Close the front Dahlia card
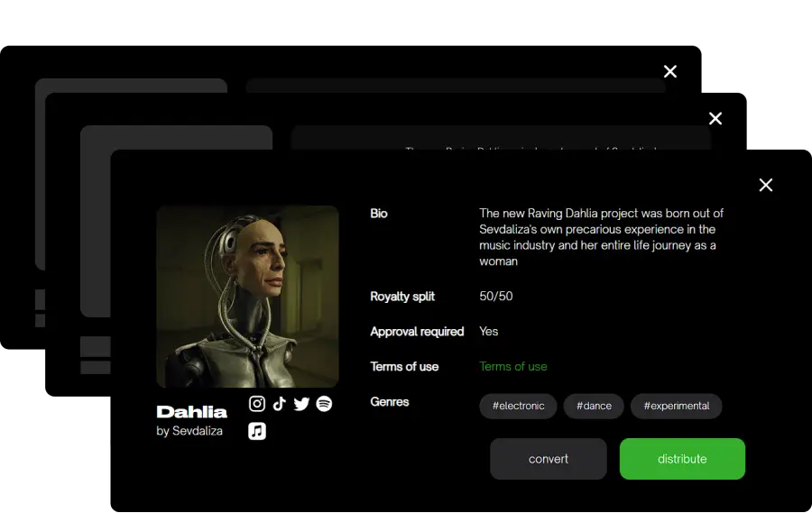 766,185
